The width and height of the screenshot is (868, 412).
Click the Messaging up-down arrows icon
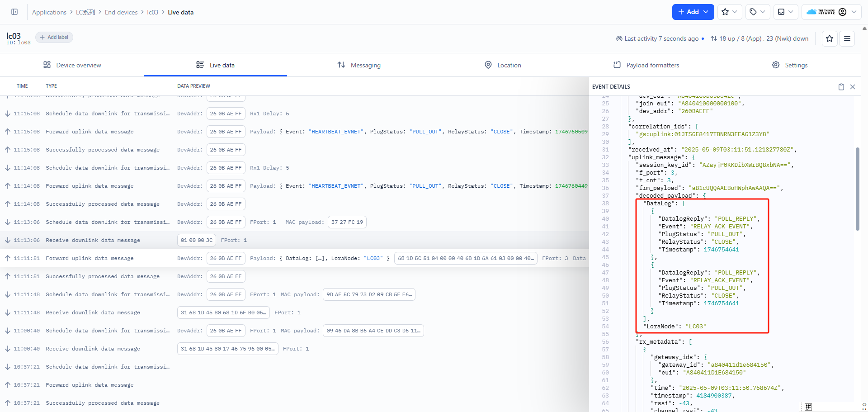click(x=341, y=65)
